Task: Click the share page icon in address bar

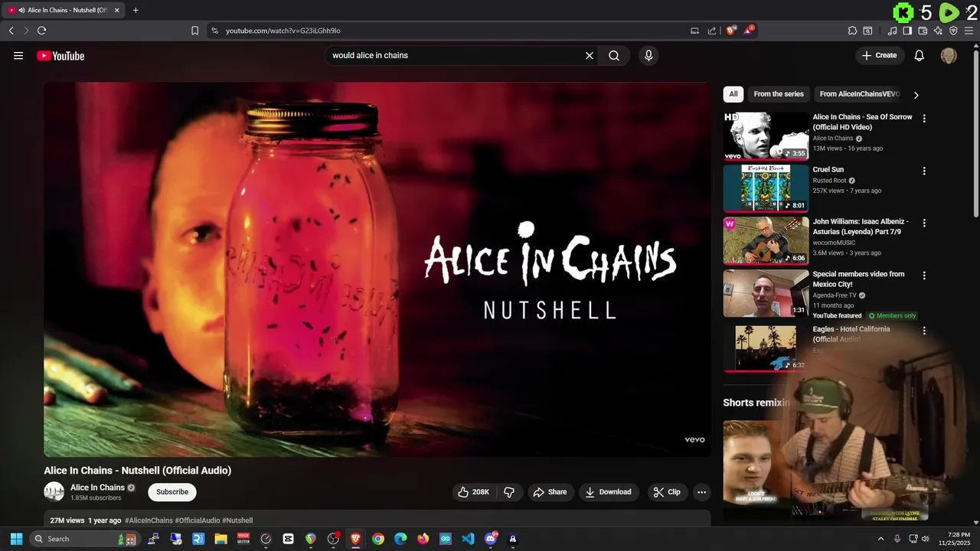Action: click(x=712, y=31)
